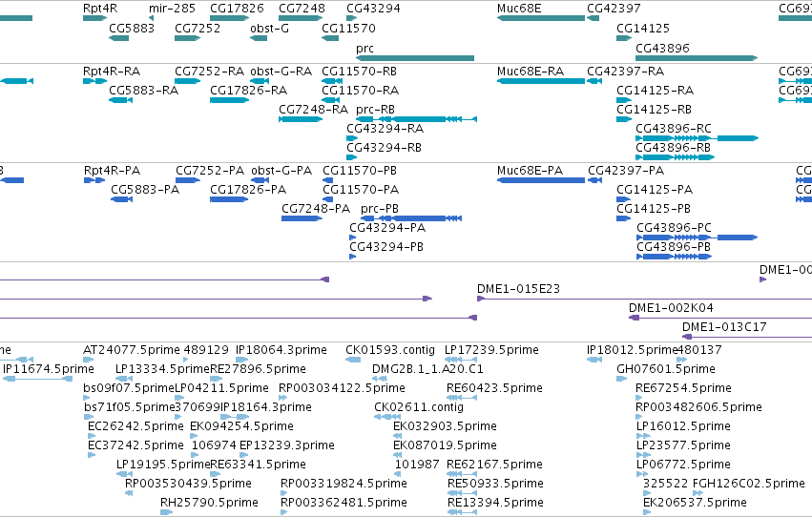The image size is (812, 517).
Task: Open the CG11570-PB protein label
Action: click(360, 170)
